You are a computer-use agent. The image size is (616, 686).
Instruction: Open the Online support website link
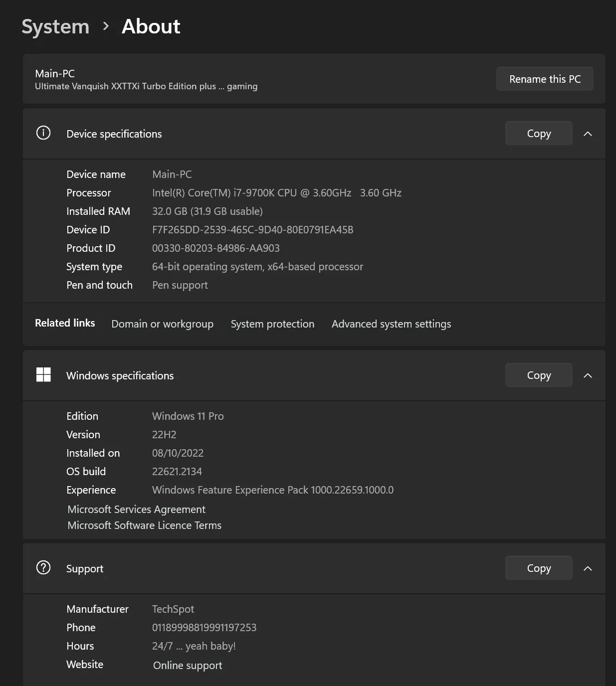(188, 666)
